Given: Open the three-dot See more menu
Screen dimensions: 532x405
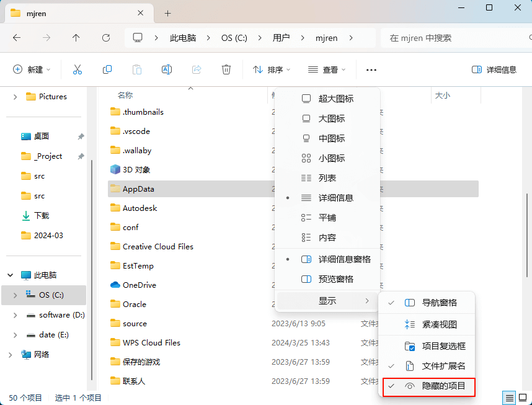Looking at the screenshot, I should tap(371, 70).
